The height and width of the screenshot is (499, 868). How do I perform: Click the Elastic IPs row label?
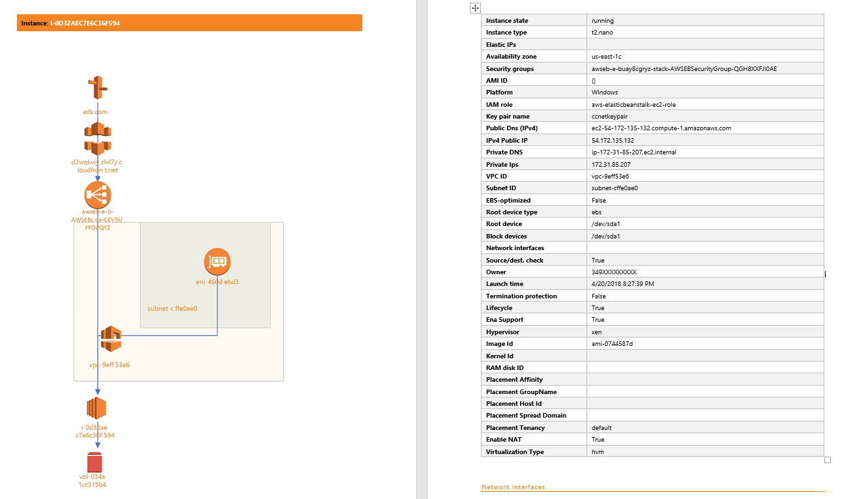[x=501, y=45]
